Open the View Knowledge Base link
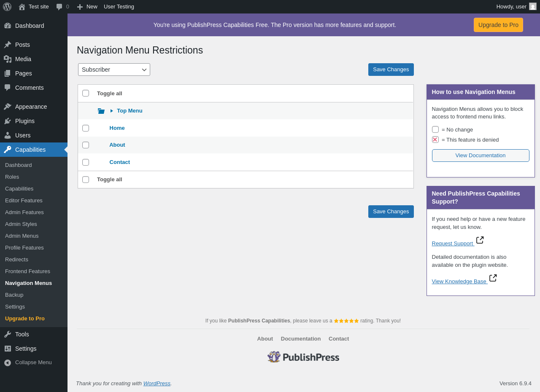This screenshot has height=392, width=540. [x=459, y=282]
